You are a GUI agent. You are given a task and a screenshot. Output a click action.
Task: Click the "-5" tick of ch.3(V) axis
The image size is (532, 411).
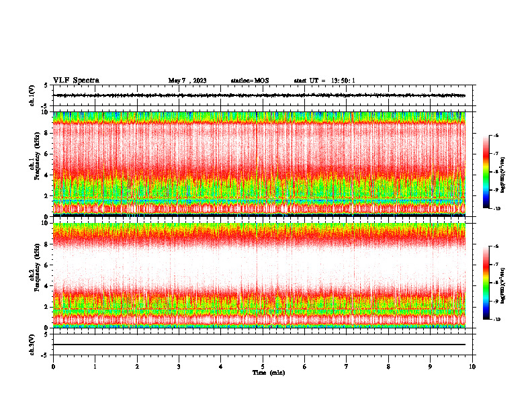click(x=45, y=355)
